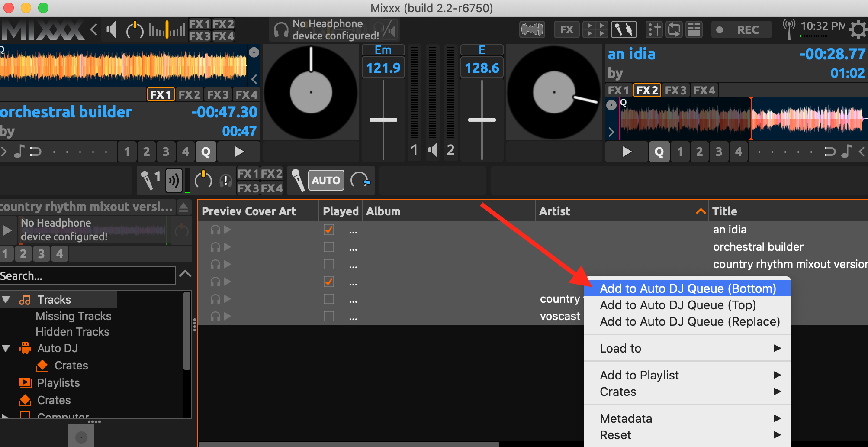Play deck 1 orchestral builder
This screenshot has height=447, width=868.
pos(239,152)
